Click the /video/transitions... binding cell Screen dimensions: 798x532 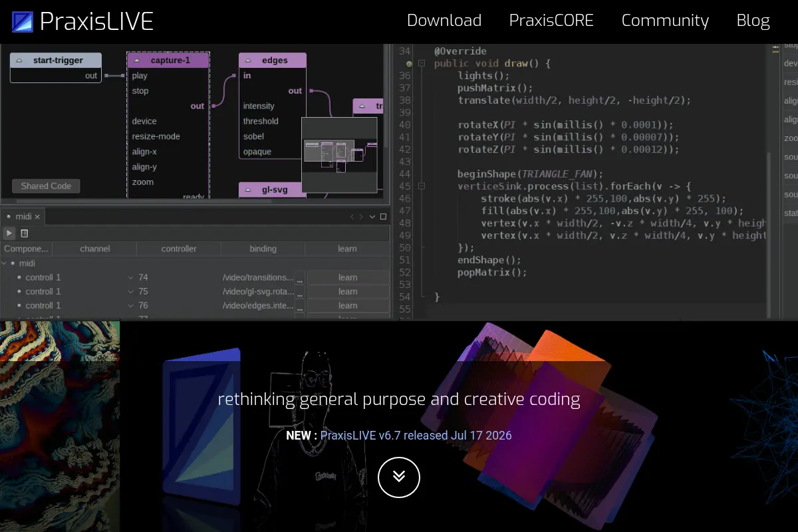[x=257, y=277]
